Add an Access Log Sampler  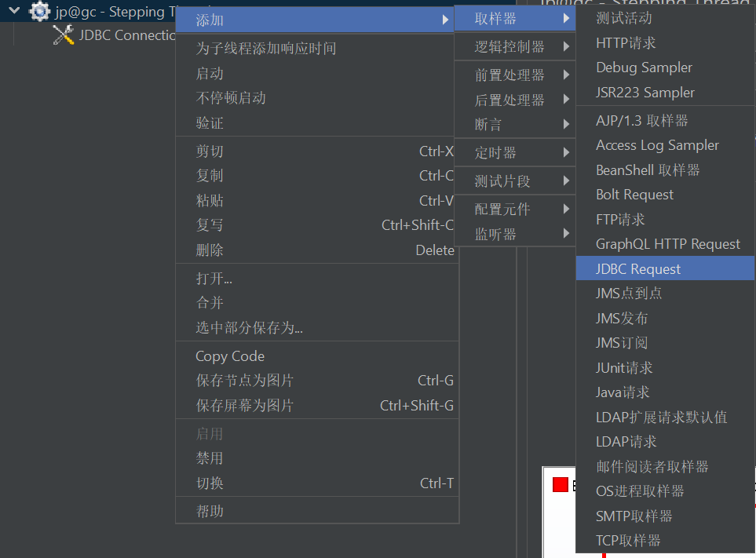point(666,145)
